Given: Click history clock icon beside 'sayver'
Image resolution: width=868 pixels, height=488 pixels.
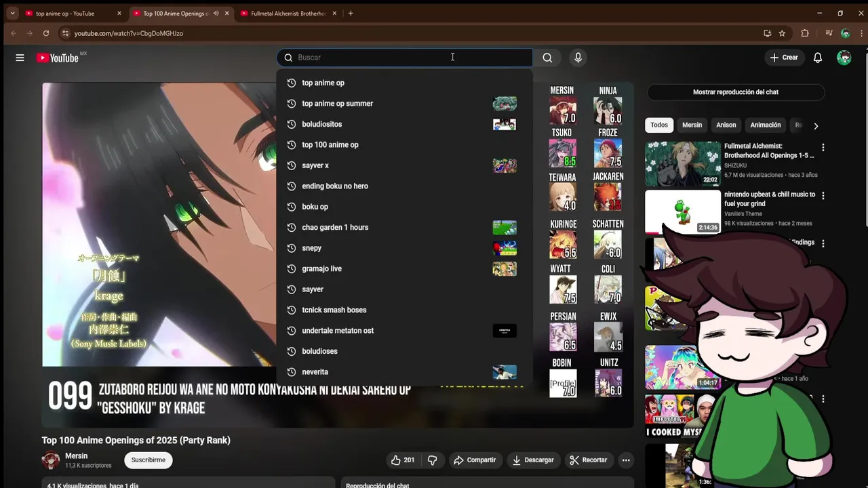Looking at the screenshot, I should point(292,289).
